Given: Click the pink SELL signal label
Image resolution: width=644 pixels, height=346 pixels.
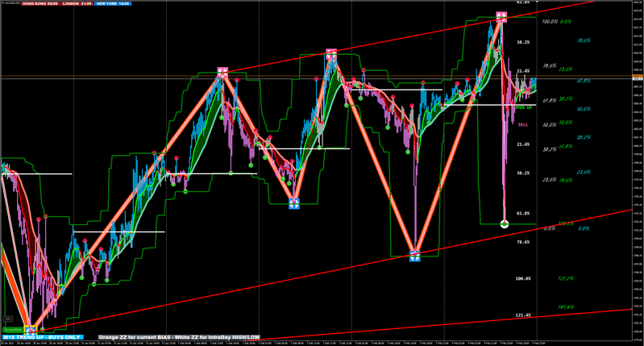Looking at the screenshot, I should point(523,124).
